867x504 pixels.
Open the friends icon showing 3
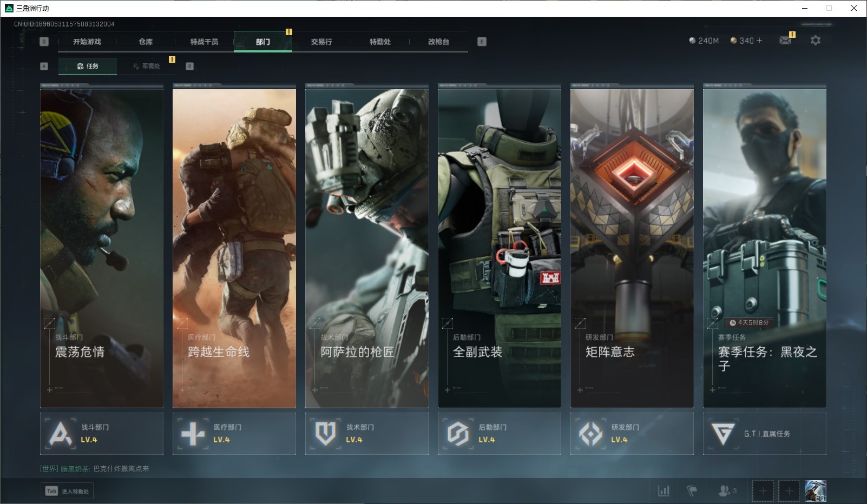[727, 491]
